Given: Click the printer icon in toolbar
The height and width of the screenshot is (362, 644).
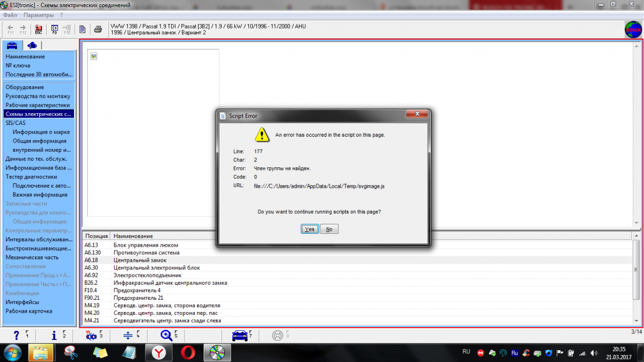Looking at the screenshot, I should click(x=98, y=29).
